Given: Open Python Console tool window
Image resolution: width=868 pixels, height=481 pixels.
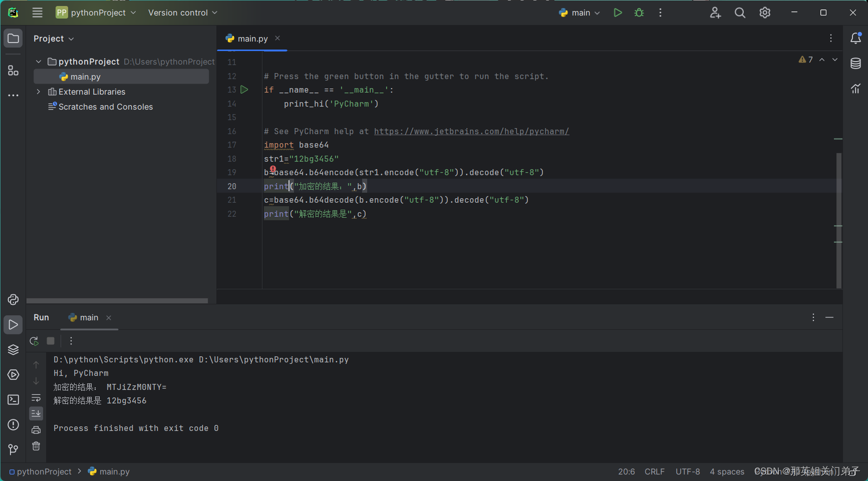Looking at the screenshot, I should tap(13, 299).
